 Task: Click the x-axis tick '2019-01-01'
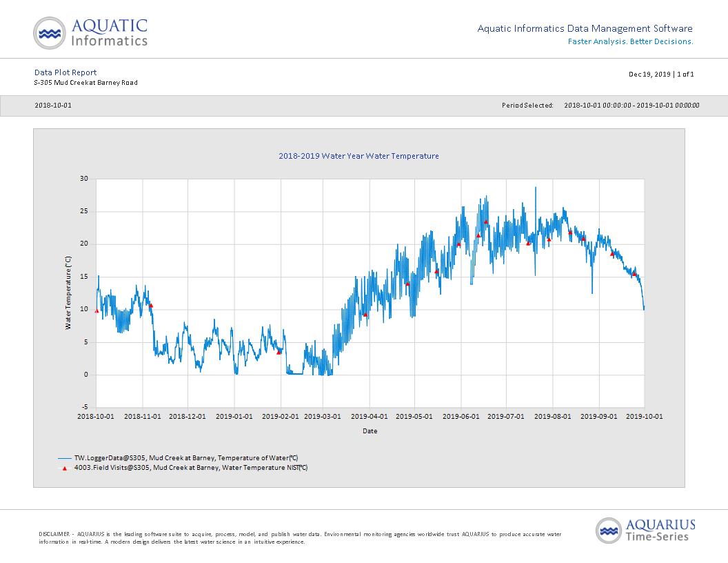pos(234,417)
